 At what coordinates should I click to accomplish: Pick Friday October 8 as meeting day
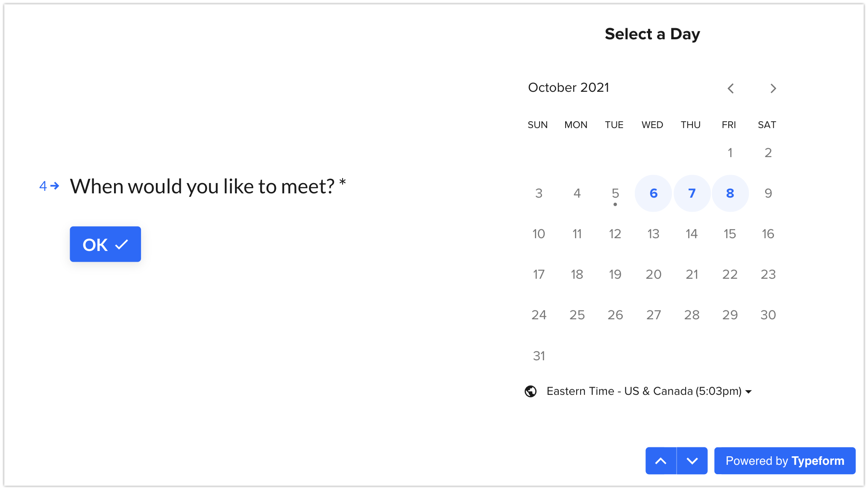[x=730, y=193]
